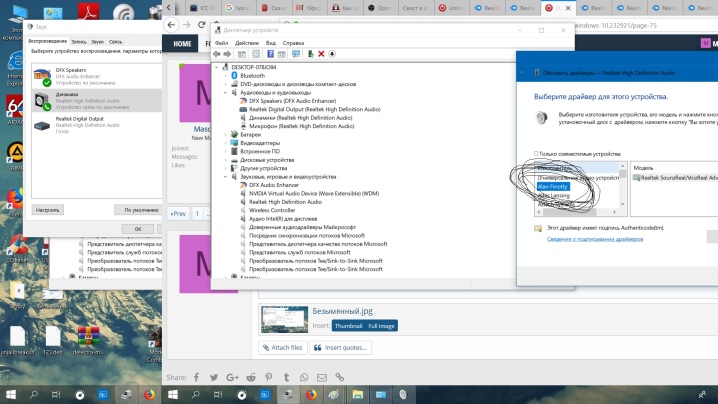Click the blue help question mark toolbar icon
This screenshot has height=404, width=718.
(270, 54)
